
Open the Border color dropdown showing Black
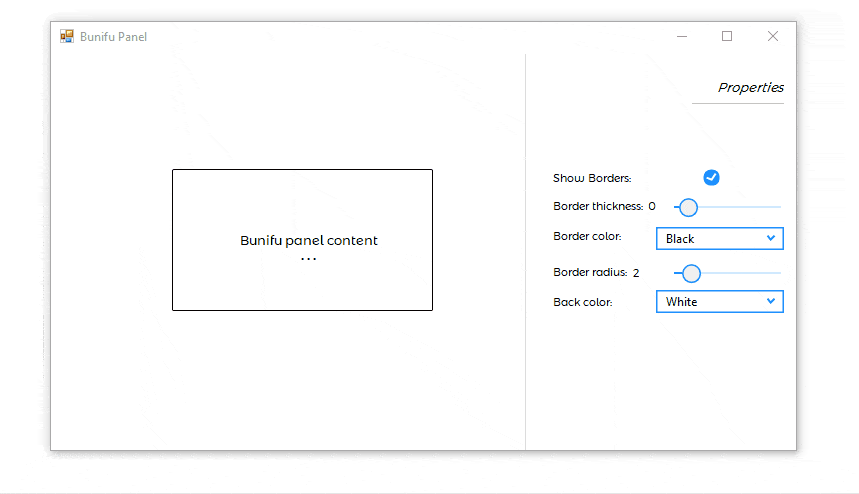tap(720, 238)
